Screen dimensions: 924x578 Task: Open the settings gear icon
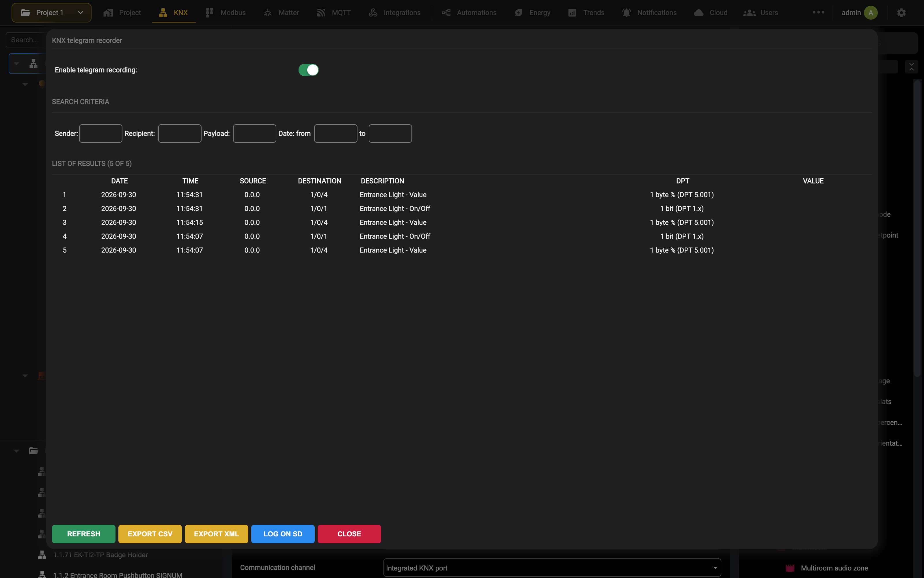tap(901, 13)
